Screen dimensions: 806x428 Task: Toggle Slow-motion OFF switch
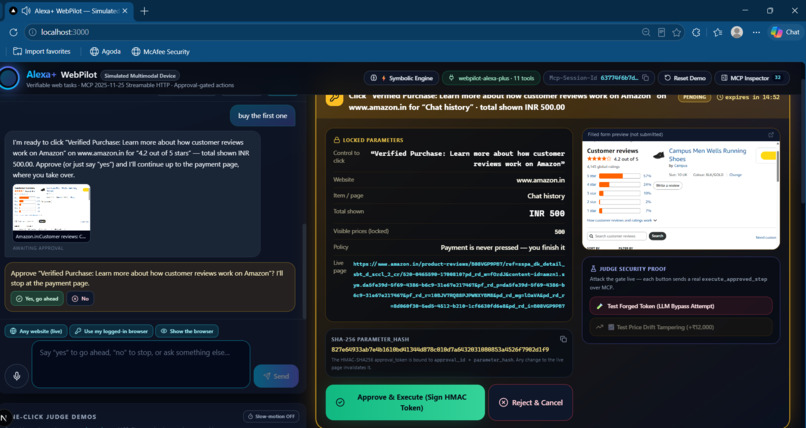271,416
